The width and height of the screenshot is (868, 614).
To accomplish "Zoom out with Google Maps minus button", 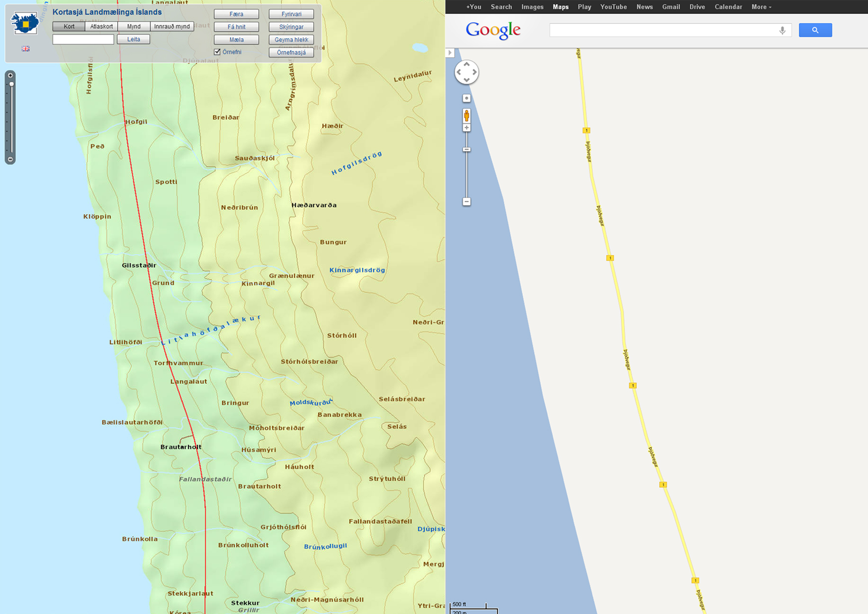I will click(466, 202).
